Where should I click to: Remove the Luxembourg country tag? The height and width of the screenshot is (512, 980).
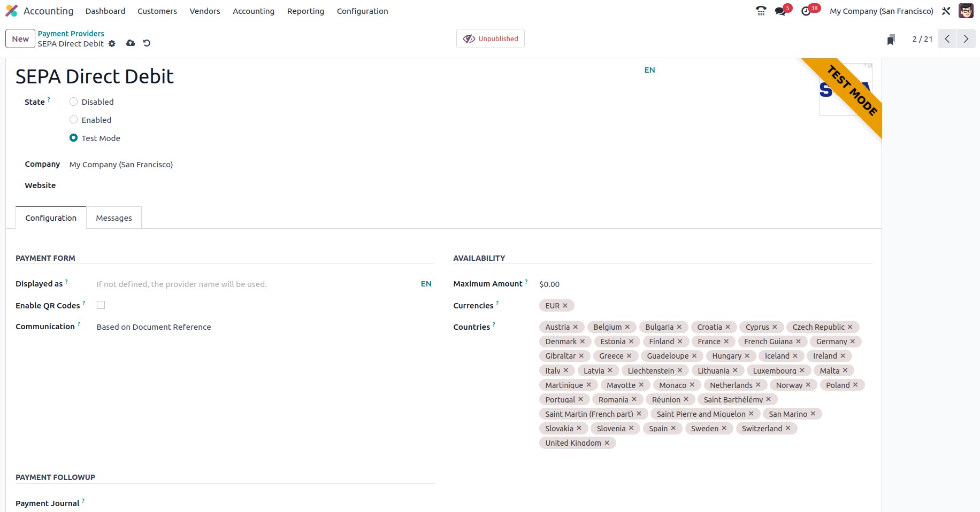click(x=802, y=371)
